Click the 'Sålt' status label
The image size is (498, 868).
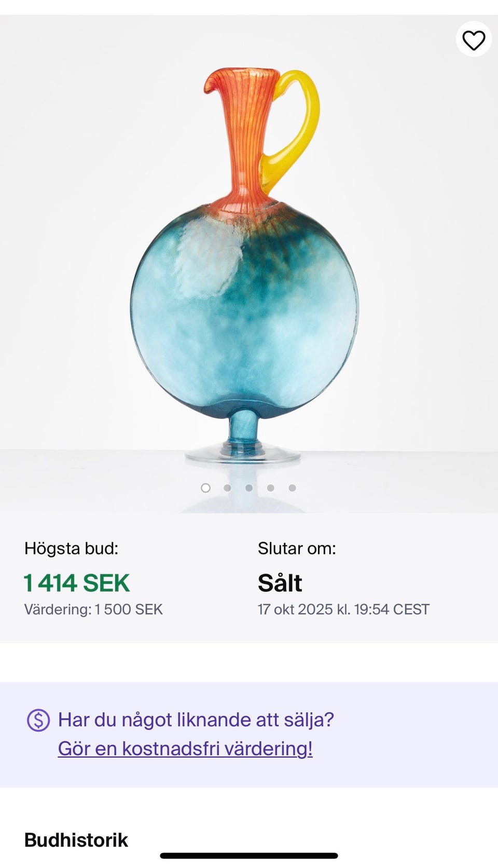280,583
